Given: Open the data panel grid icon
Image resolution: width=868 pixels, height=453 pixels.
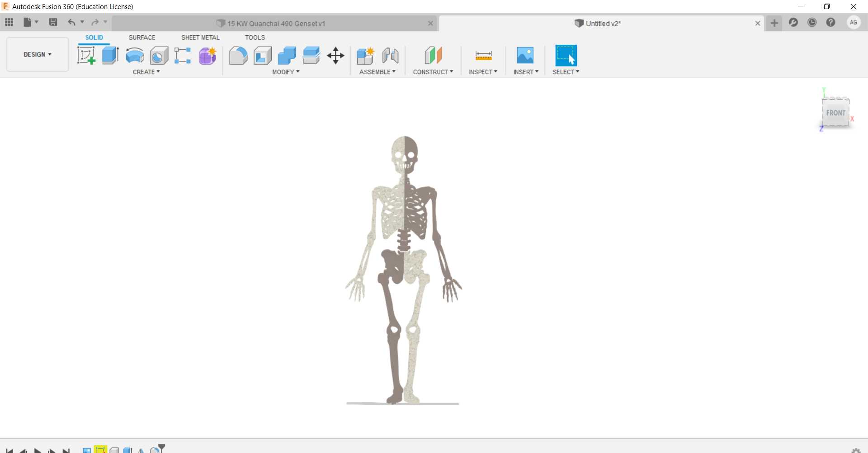Looking at the screenshot, I should coord(9,22).
